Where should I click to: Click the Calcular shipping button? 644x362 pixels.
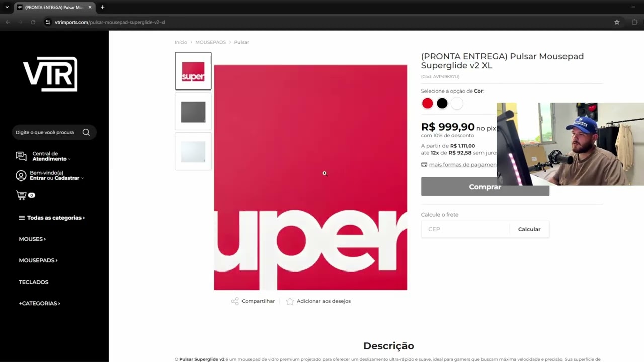click(x=529, y=229)
